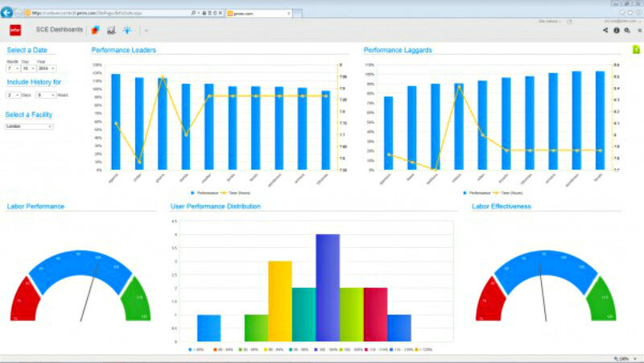Open the Select a Facility dropdown
This screenshot has width=644, height=363.
pos(29,126)
